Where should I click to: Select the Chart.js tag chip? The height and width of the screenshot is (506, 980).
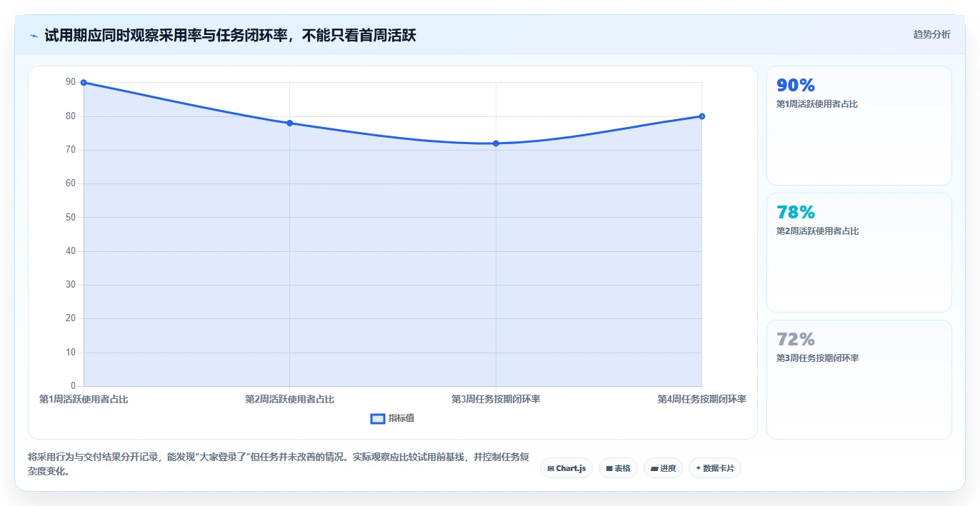[566, 468]
